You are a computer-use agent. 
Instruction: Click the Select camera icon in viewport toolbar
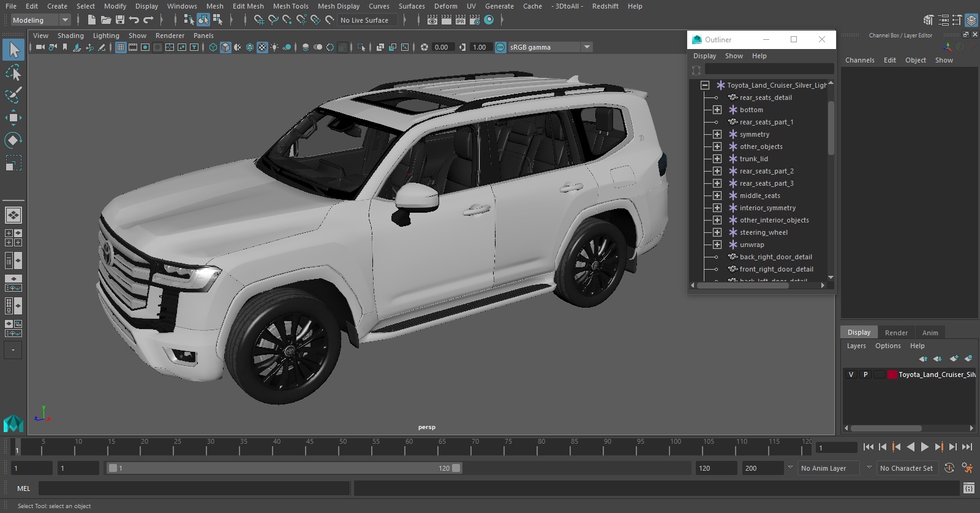40,47
